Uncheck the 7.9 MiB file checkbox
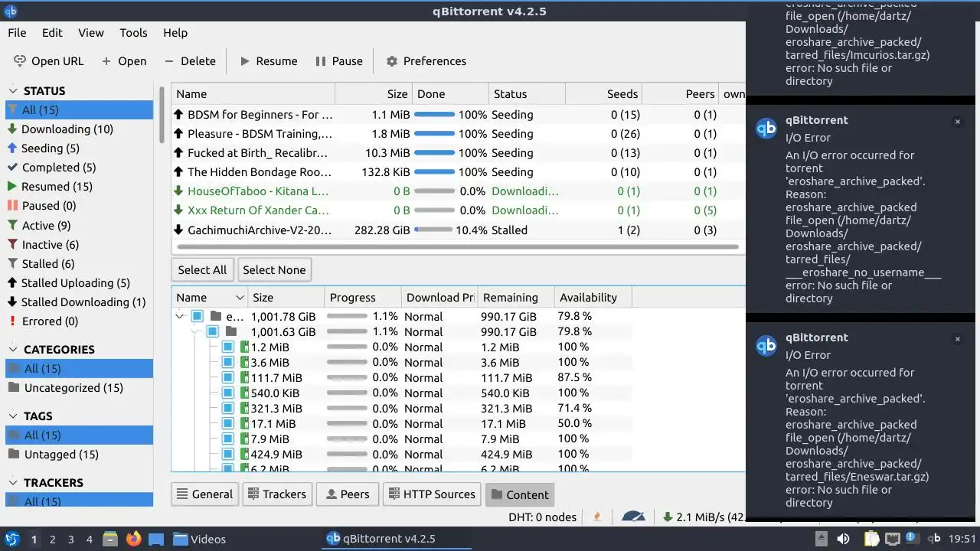This screenshot has width=980, height=551. (227, 439)
